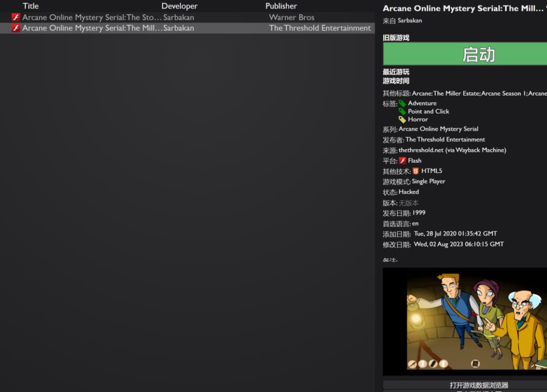Click The Threshold Entertainment publisher in details
This screenshot has height=392, width=547.
pyautogui.click(x=445, y=139)
